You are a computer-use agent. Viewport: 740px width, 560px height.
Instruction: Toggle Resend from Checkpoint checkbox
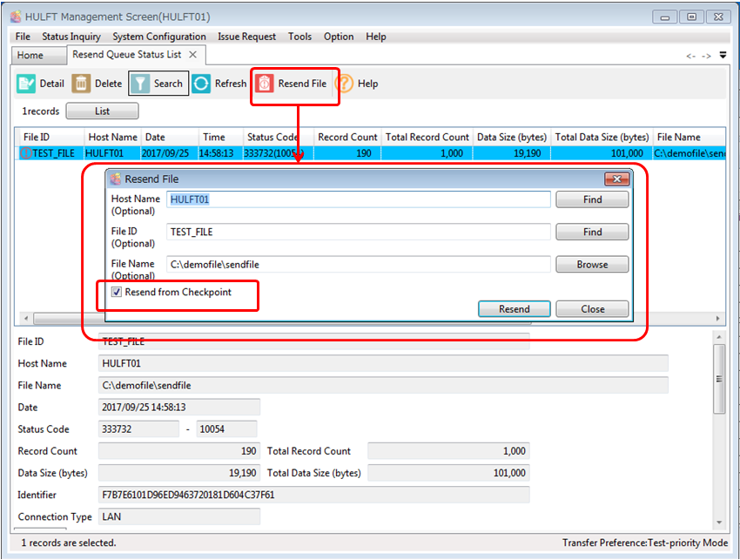point(117,293)
